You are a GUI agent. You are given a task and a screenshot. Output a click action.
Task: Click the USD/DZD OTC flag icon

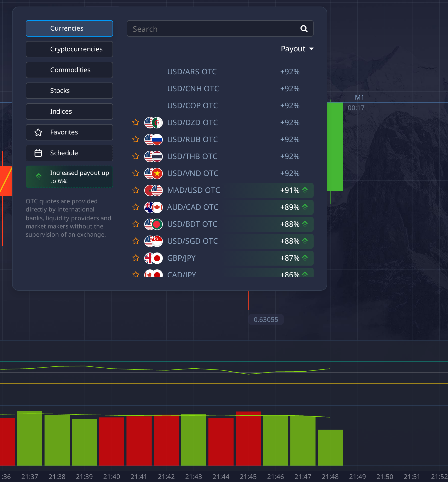pos(153,123)
